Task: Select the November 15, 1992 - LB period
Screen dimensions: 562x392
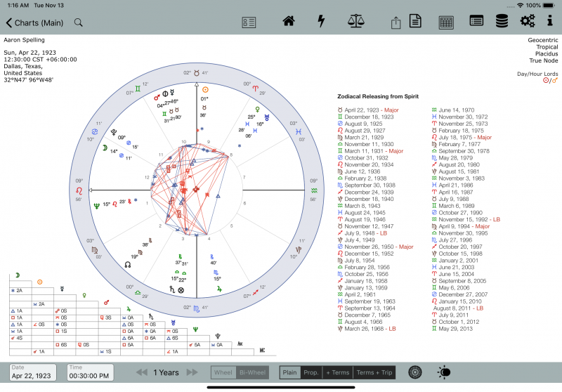Action: [x=466, y=220]
